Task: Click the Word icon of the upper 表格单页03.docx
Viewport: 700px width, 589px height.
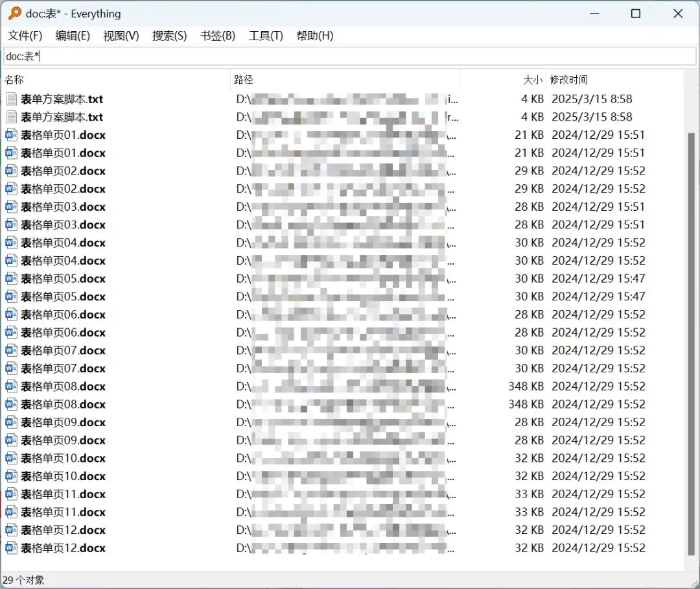Action: click(11, 206)
